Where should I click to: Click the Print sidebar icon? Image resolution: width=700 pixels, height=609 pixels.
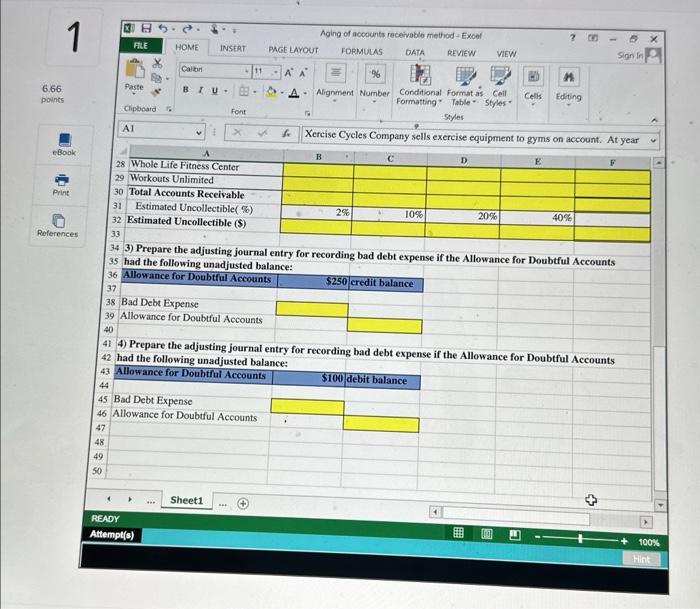click(61, 180)
